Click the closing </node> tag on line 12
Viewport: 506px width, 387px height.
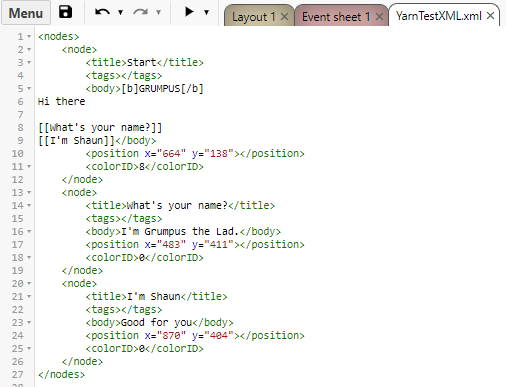coord(82,179)
